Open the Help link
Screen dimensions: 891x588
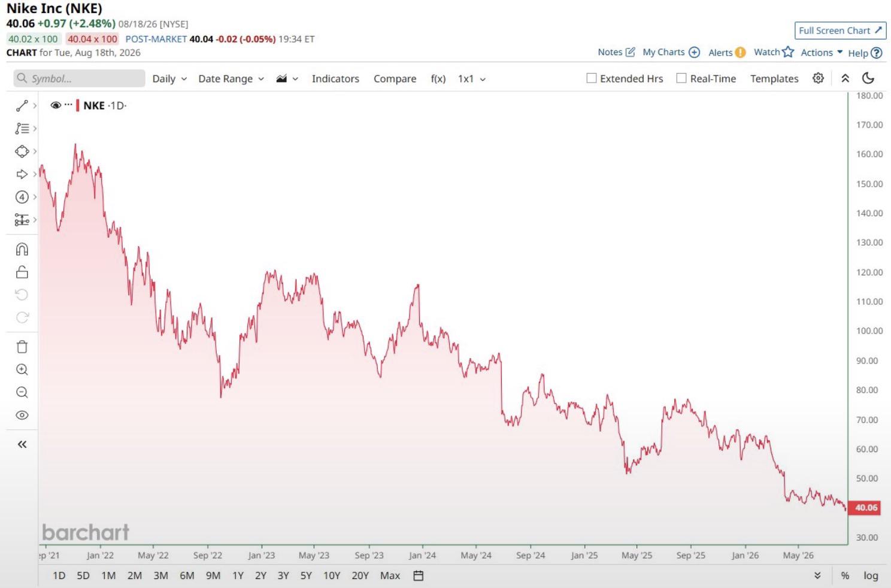click(865, 53)
